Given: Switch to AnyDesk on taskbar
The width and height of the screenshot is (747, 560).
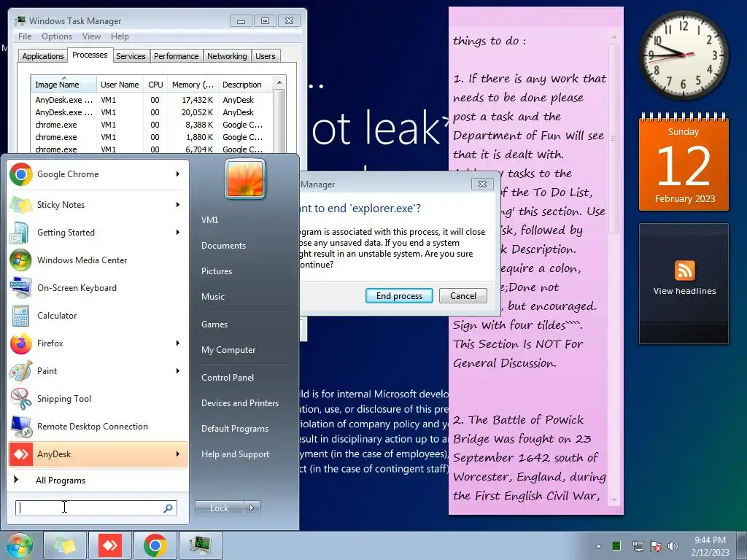Looking at the screenshot, I should (110, 545).
